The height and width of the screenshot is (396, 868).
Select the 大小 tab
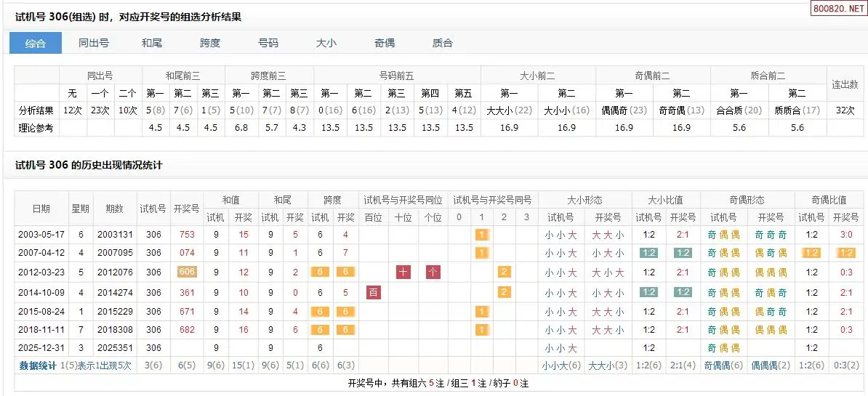tap(326, 43)
